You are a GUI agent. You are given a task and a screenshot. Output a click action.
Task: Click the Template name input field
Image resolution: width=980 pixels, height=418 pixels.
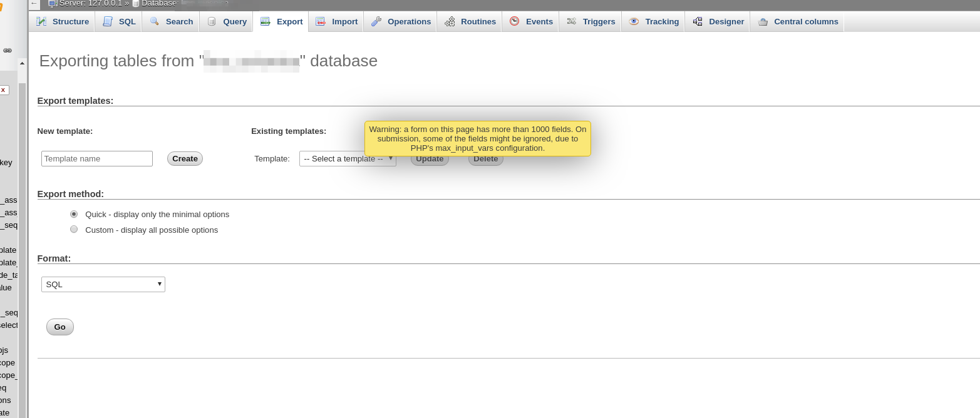(97, 159)
